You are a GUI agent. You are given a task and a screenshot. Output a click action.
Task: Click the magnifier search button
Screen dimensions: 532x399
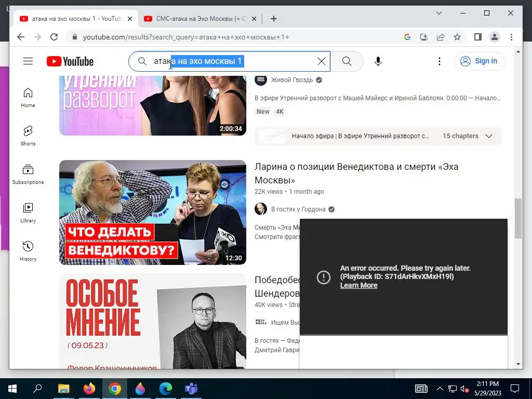click(x=347, y=61)
